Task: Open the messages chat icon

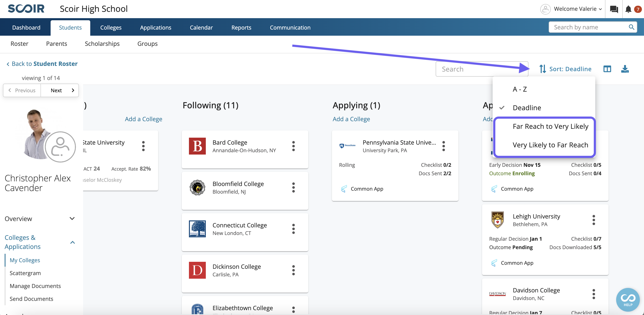Action: [614, 9]
